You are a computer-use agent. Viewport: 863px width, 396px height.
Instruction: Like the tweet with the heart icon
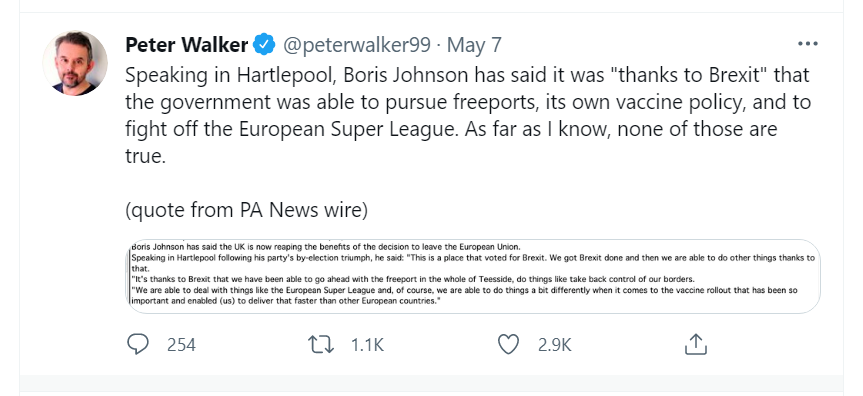(x=508, y=345)
